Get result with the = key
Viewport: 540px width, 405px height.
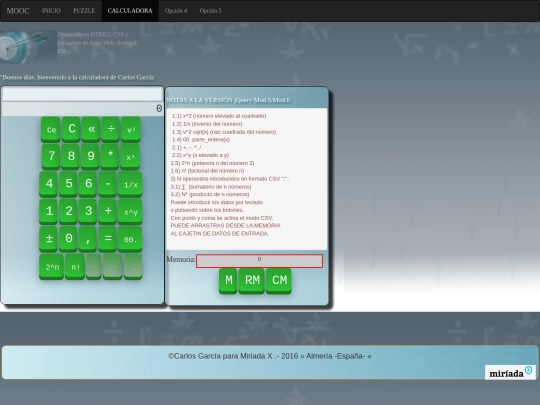tap(107, 238)
